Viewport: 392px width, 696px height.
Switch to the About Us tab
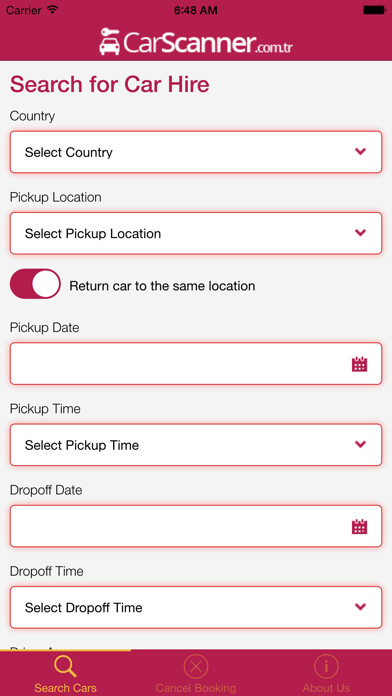coord(326,673)
